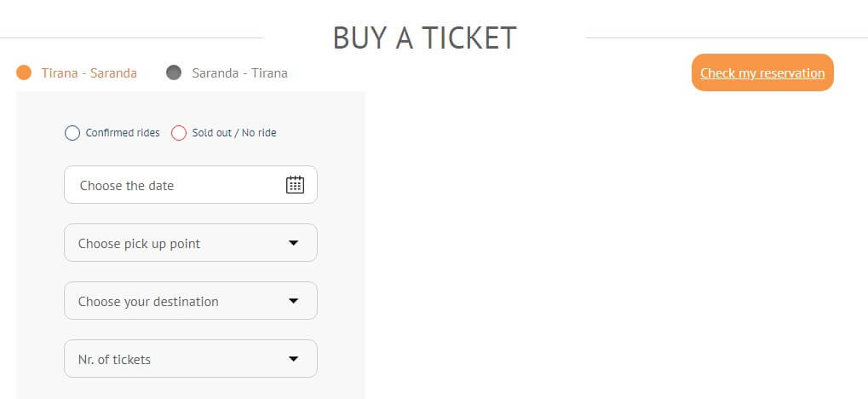The height and width of the screenshot is (399, 868).
Task: Click the Check my reservation button
Action: coord(762,72)
